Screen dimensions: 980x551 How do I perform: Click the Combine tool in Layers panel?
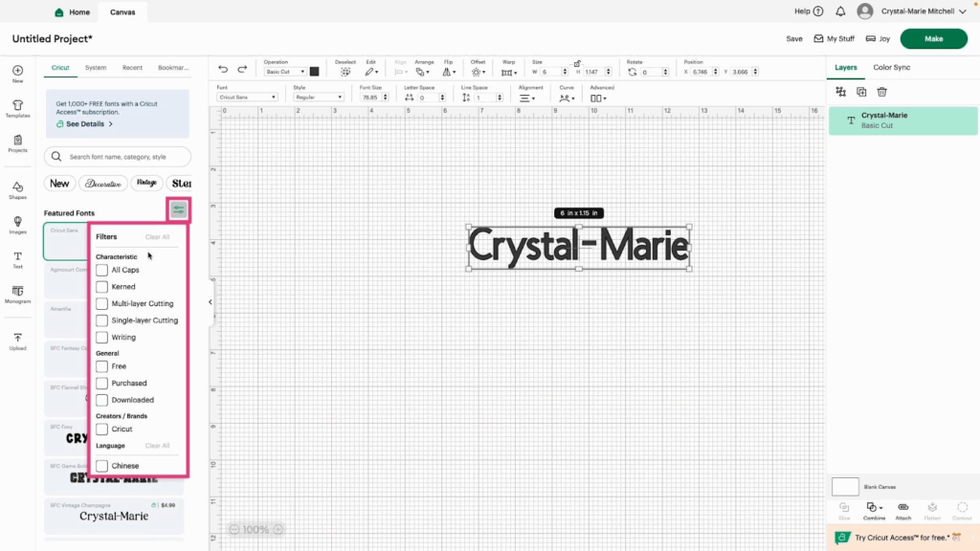[x=874, y=511]
